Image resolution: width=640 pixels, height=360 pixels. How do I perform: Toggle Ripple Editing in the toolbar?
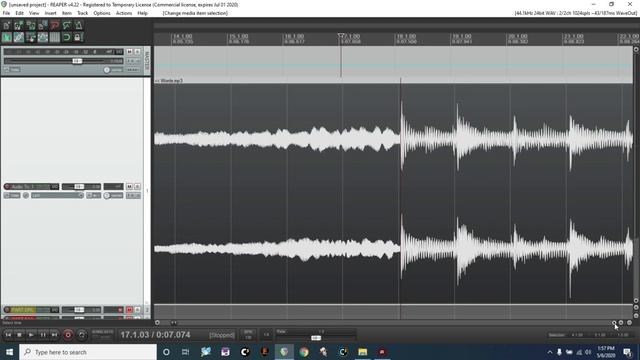(31, 38)
